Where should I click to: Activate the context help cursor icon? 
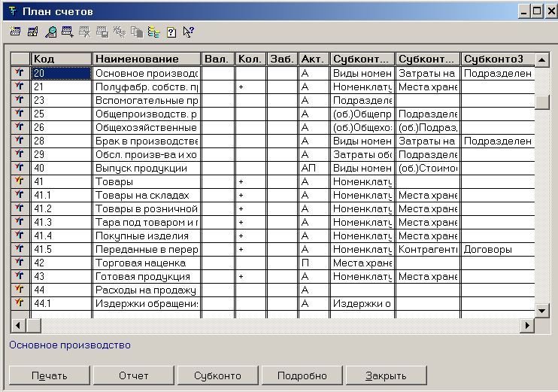(x=188, y=32)
